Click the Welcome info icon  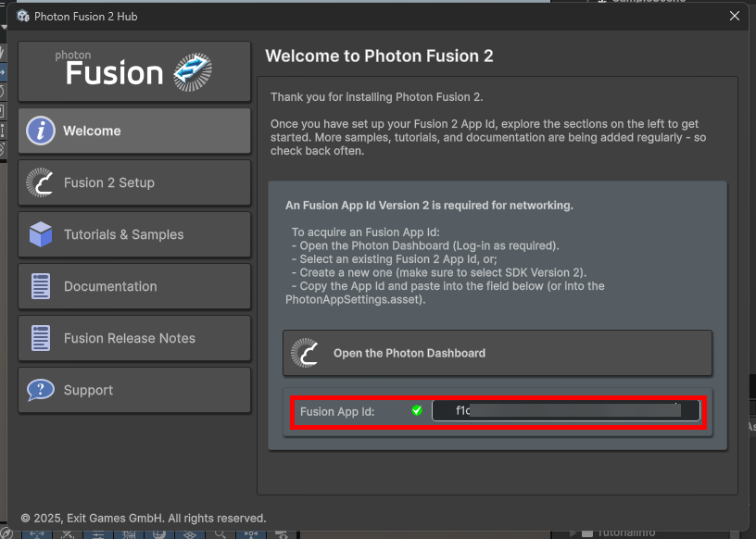[x=41, y=131]
